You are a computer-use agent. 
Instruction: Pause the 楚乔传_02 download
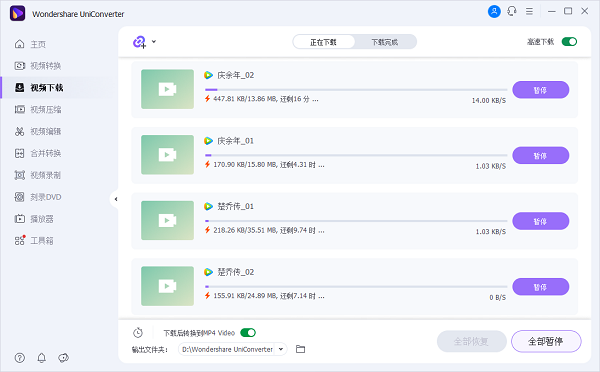(540, 287)
